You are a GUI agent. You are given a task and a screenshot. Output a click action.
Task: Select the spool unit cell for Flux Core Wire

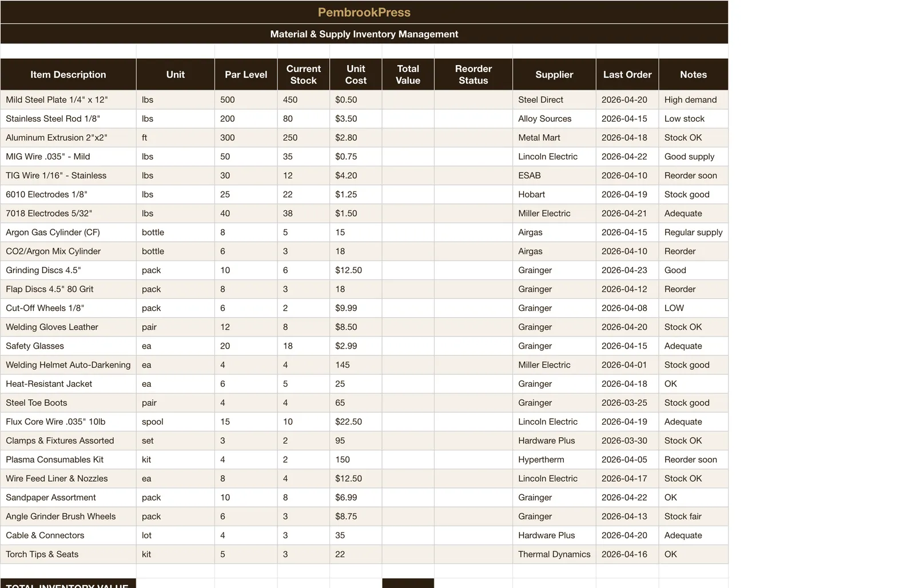click(175, 422)
